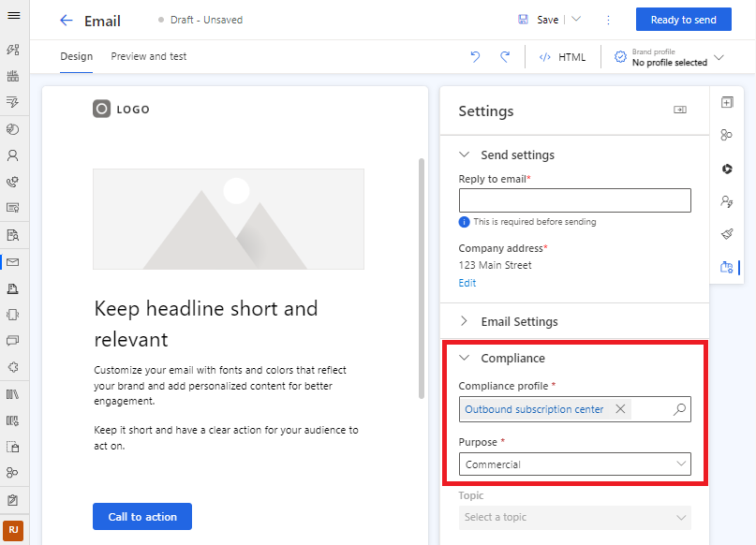Screen dimensions: 756x545
Task: Click the clipboard-with-lock icon in left sidebar
Action: pos(13,447)
